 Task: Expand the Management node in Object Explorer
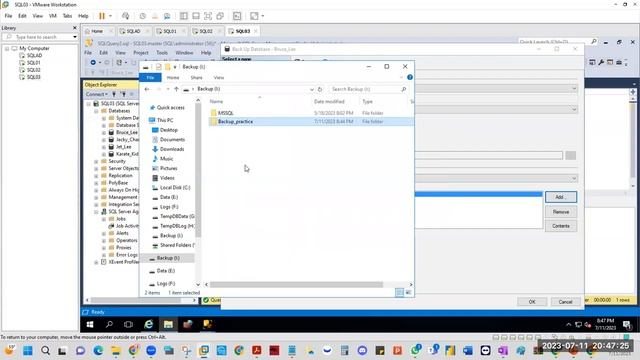click(96, 197)
